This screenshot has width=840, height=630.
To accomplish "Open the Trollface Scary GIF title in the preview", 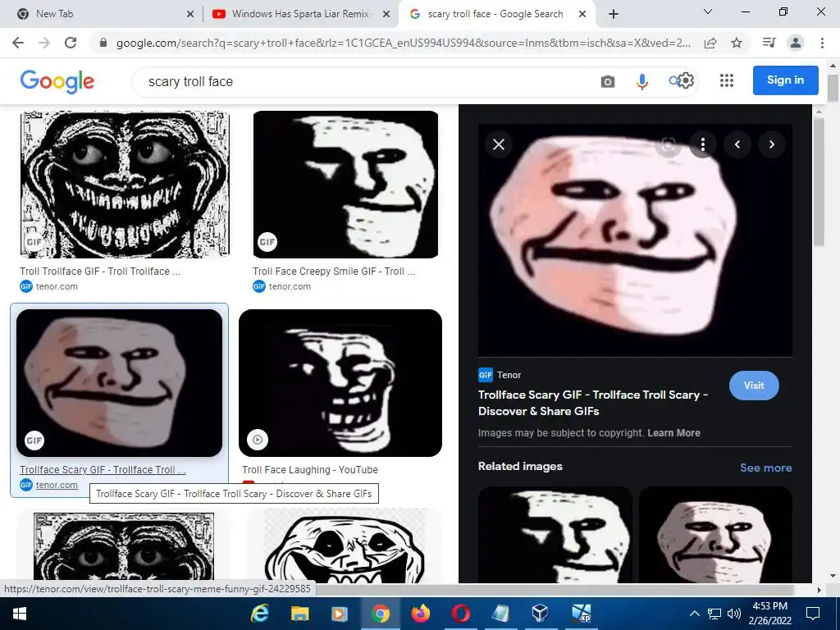I will 593,403.
